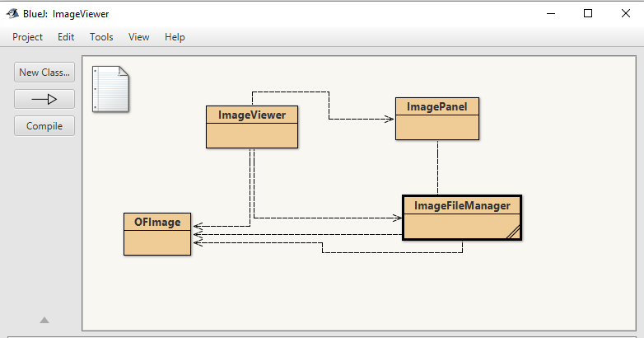Open the Project menu

pos(27,37)
